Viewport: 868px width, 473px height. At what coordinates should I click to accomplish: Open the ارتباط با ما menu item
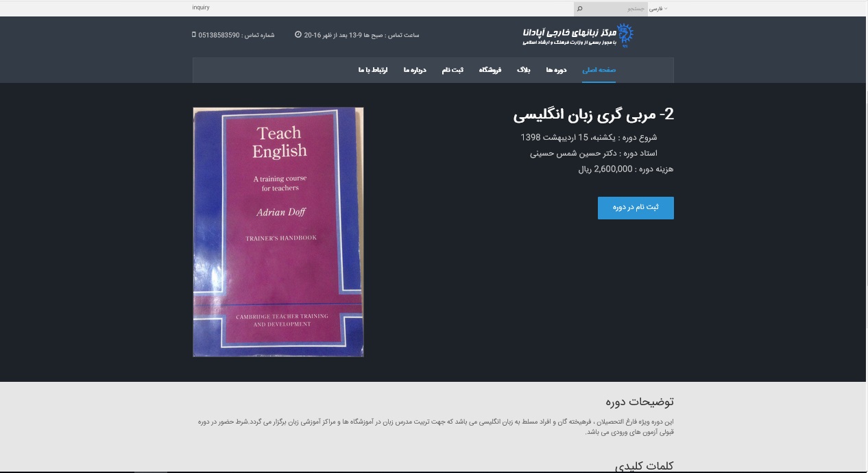[x=373, y=70]
